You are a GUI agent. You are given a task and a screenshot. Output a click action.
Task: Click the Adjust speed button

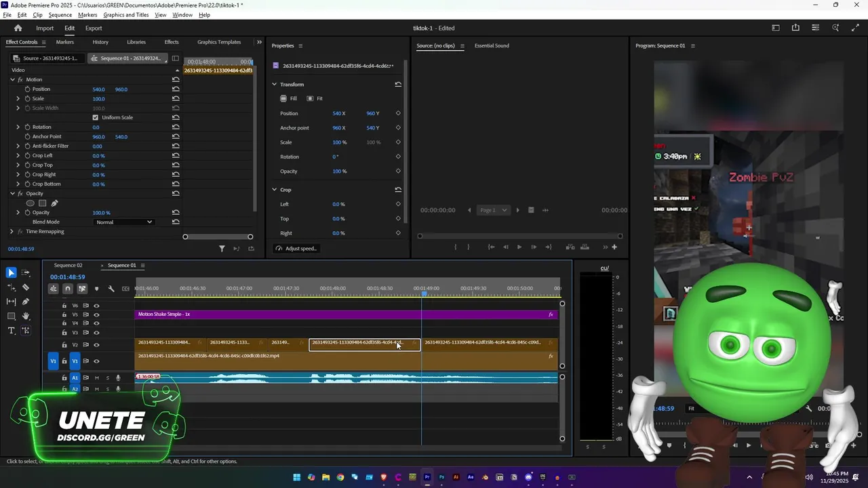pyautogui.click(x=296, y=248)
